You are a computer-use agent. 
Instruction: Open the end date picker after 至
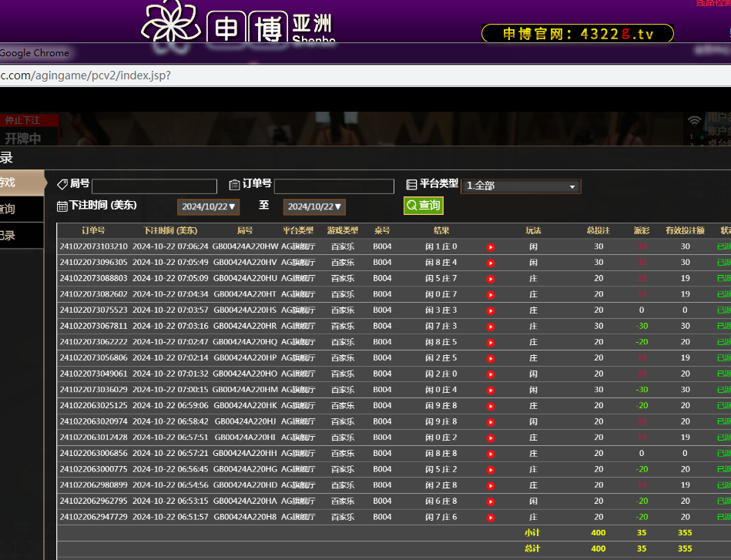click(x=314, y=206)
